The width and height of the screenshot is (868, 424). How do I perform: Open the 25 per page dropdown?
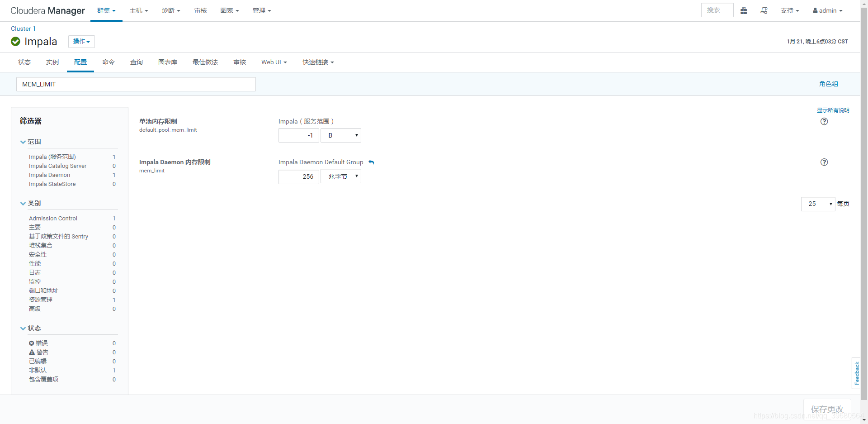pos(818,204)
